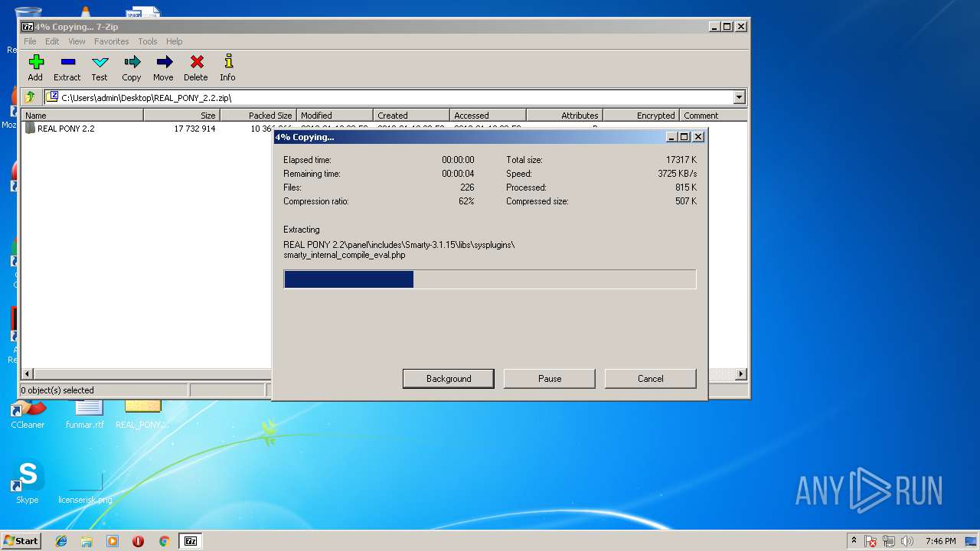980x551 pixels.
Task: Open Windows Explorer from taskbar
Action: point(87,541)
